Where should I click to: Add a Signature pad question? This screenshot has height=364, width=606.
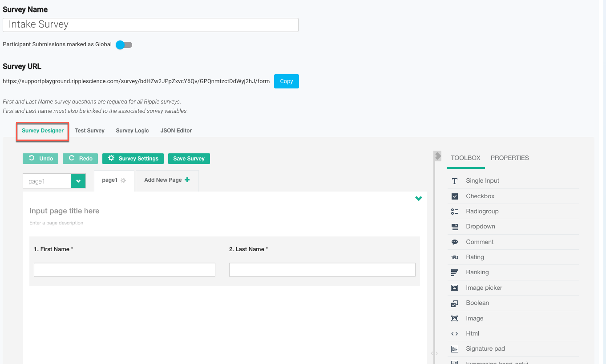coord(485,348)
